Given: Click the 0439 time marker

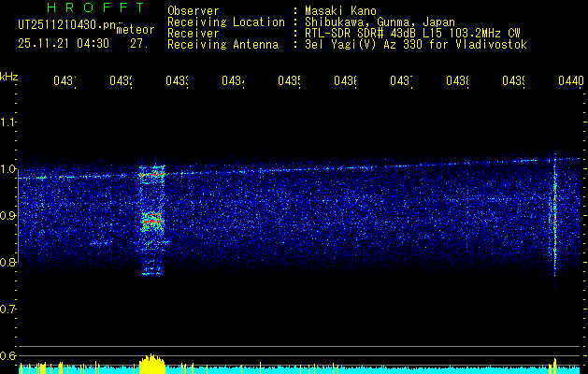Looking at the screenshot, I should click(x=513, y=80).
